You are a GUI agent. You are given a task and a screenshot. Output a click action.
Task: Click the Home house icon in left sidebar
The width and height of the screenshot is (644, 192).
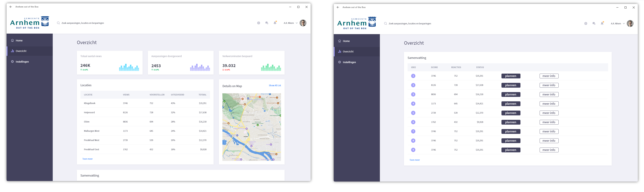point(12,40)
